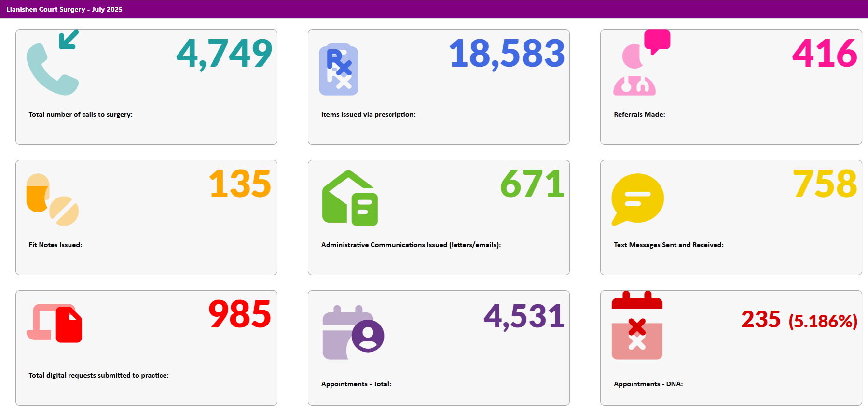Select the 985 digital requests figure
Image resolution: width=868 pixels, height=410 pixels.
click(x=240, y=314)
